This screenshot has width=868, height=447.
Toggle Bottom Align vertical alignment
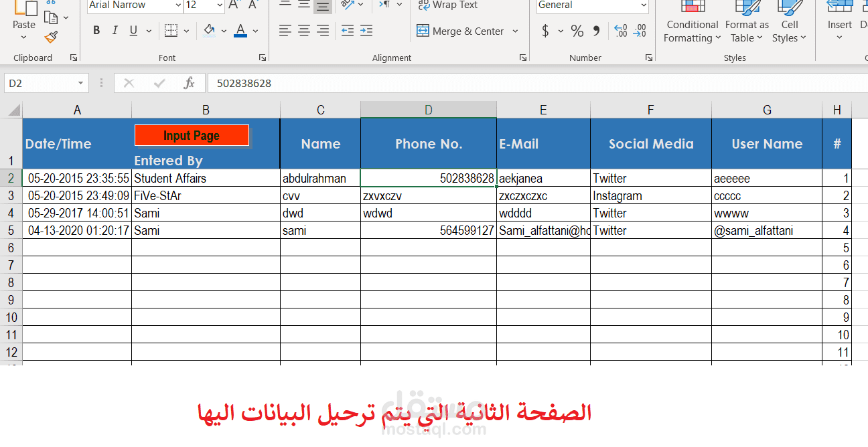pyautogui.click(x=323, y=5)
